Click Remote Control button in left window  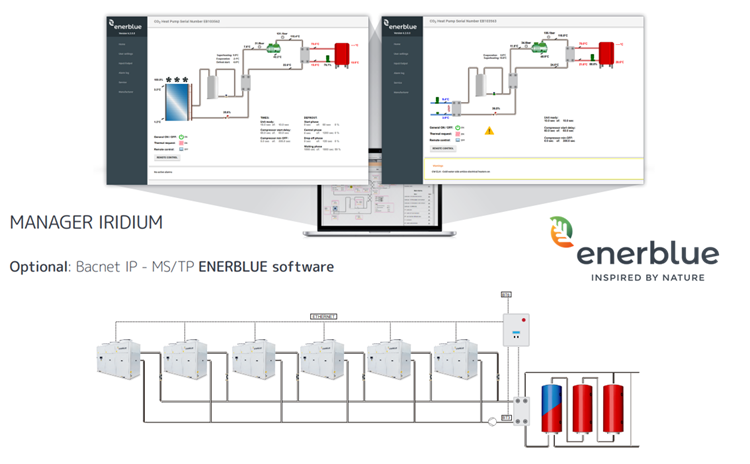tap(167, 157)
